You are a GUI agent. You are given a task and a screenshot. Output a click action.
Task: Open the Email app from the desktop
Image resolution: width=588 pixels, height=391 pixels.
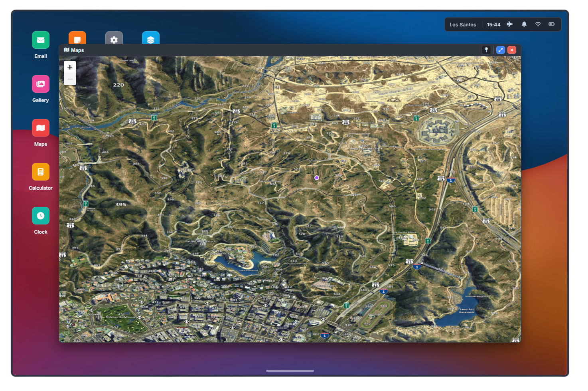pos(41,40)
